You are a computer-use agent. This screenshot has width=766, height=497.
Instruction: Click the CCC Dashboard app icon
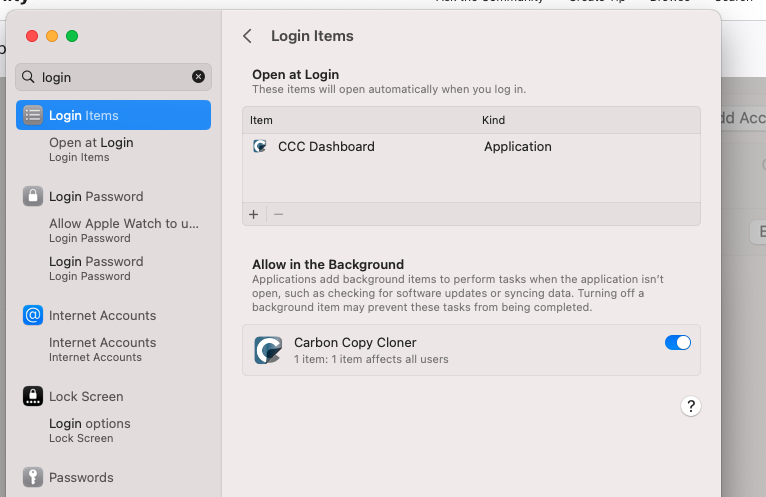pyautogui.click(x=260, y=146)
